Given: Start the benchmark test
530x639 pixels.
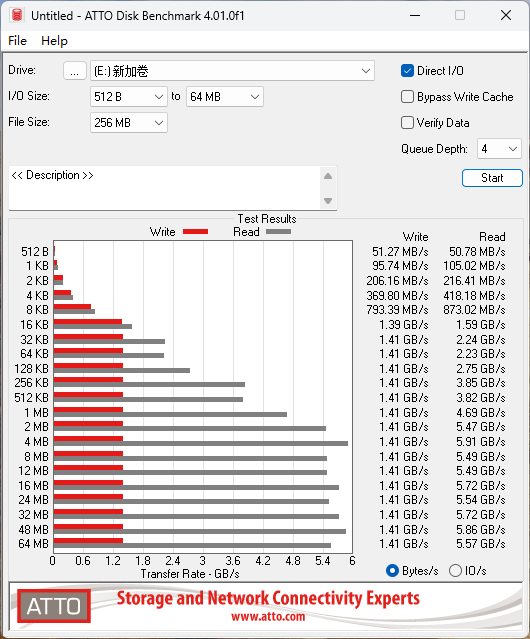Looking at the screenshot, I should 492,178.
